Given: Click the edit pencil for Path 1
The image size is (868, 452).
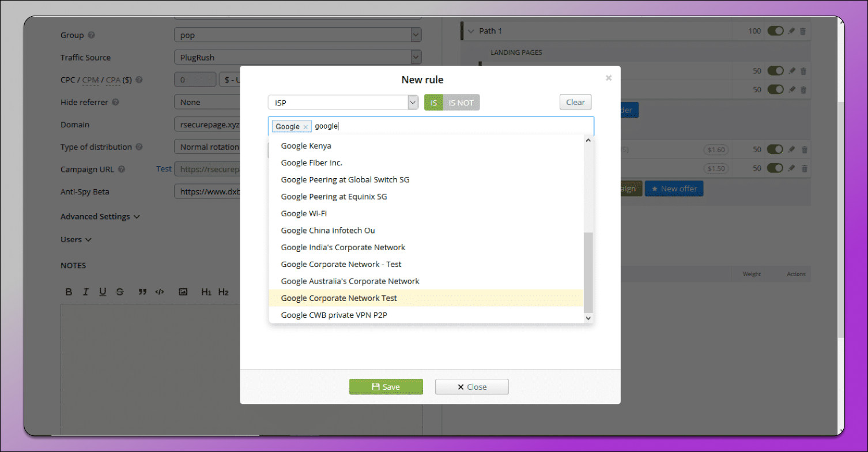Looking at the screenshot, I should pyautogui.click(x=791, y=31).
